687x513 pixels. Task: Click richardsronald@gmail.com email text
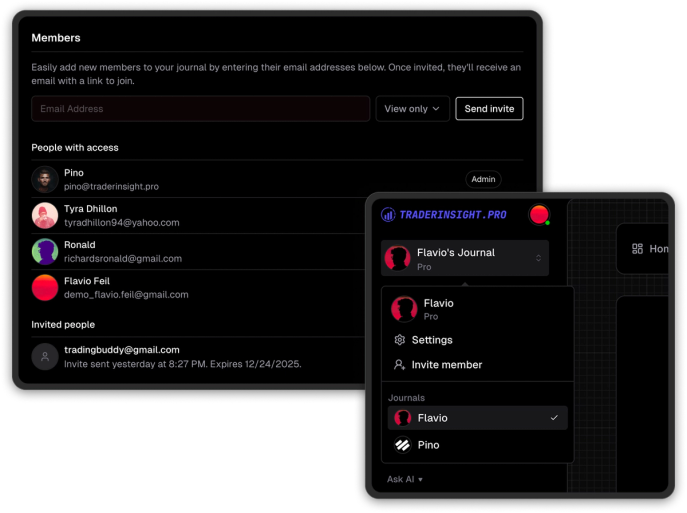(123, 258)
